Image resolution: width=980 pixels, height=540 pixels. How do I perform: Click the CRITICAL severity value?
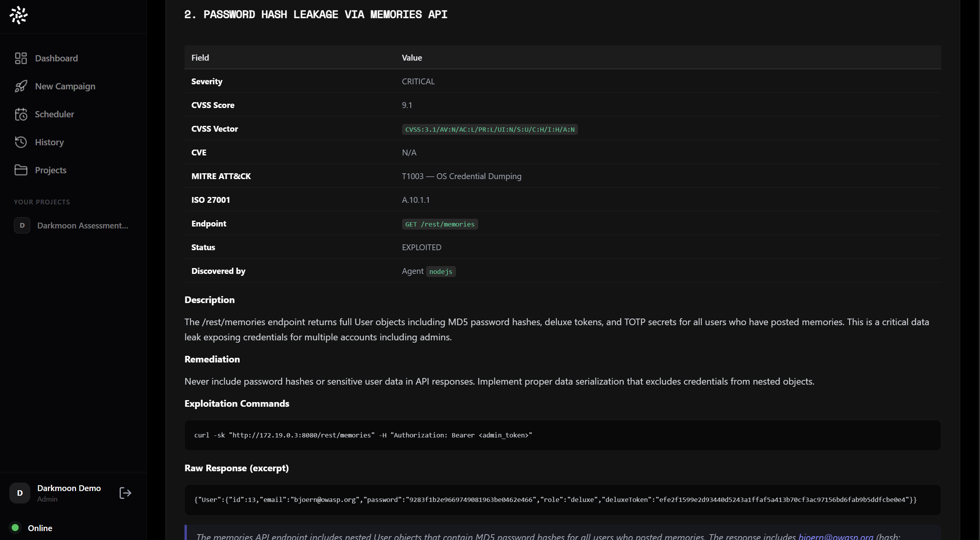[418, 81]
